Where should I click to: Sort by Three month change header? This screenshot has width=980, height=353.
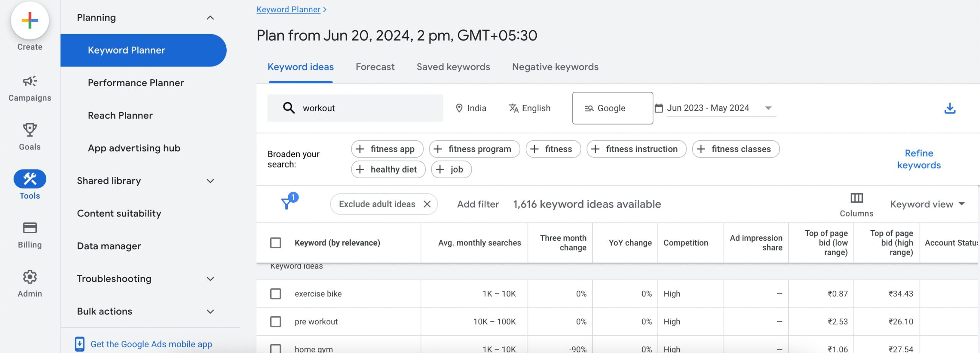tap(563, 243)
